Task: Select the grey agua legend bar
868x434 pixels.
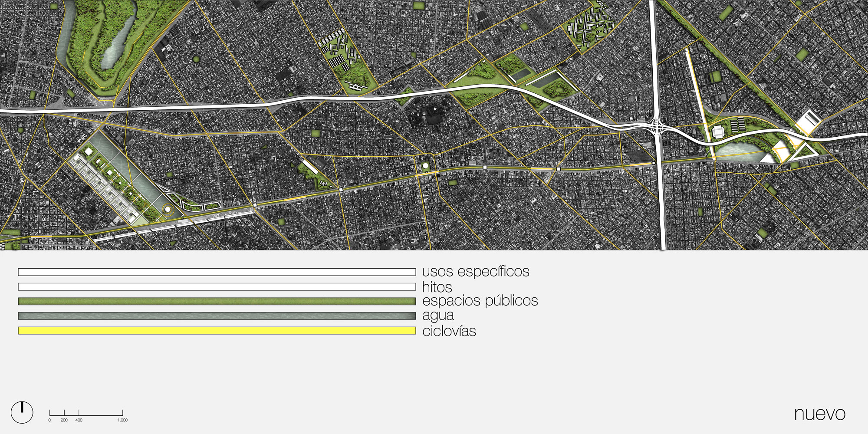Action: tap(217, 316)
